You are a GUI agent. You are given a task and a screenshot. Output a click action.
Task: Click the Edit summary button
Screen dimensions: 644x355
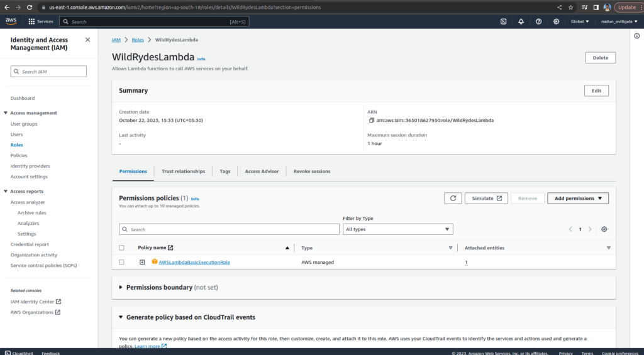(x=596, y=90)
